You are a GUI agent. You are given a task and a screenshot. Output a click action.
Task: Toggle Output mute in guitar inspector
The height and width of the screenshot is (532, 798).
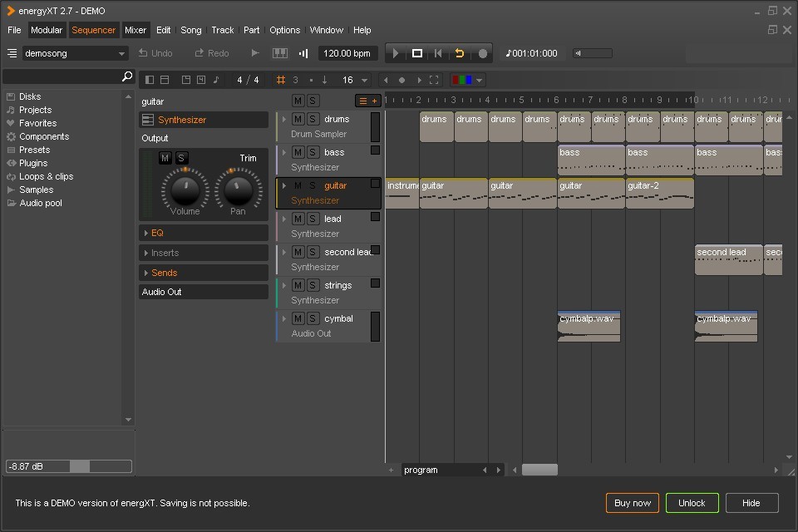pyautogui.click(x=165, y=158)
